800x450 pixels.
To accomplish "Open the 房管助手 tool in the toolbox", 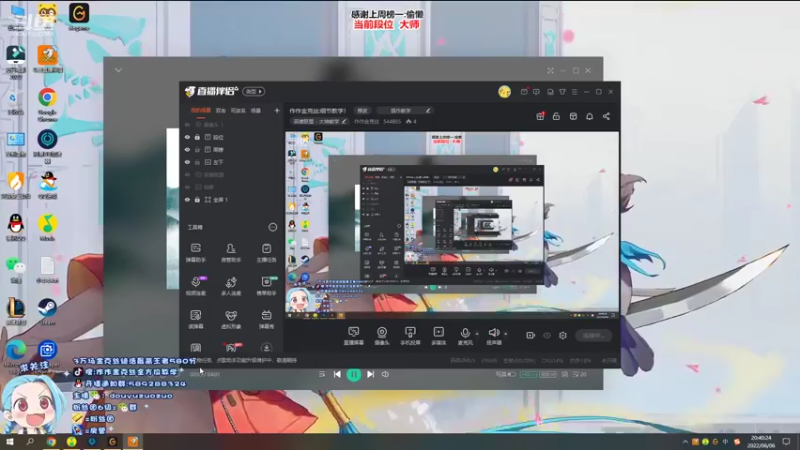I will pos(231,253).
